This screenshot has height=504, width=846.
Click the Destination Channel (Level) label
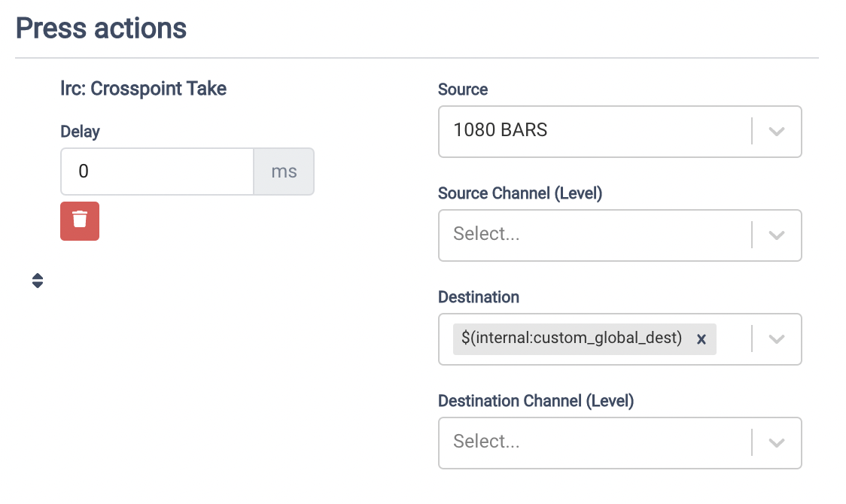pos(536,401)
